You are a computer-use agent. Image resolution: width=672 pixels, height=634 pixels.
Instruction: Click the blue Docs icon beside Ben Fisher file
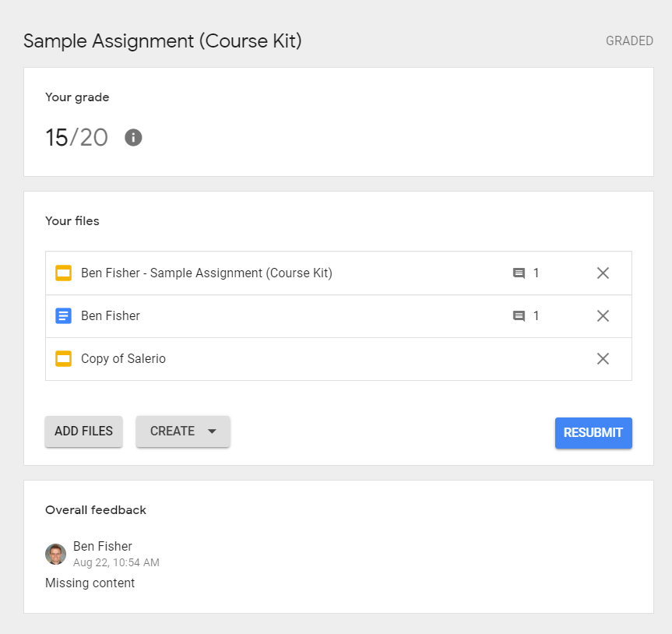click(64, 316)
